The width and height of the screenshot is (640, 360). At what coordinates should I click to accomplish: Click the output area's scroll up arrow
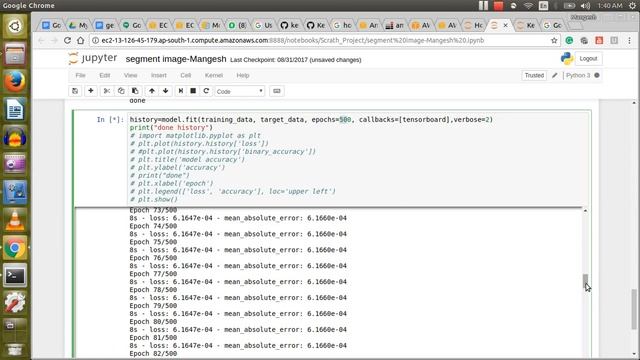click(x=585, y=211)
